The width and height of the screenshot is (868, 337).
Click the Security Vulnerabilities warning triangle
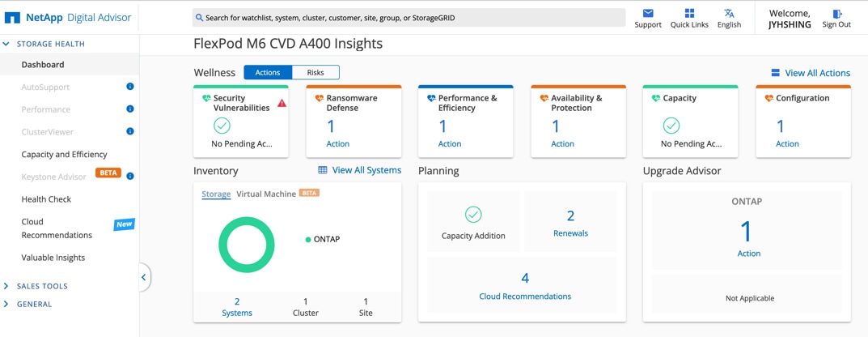(x=282, y=103)
